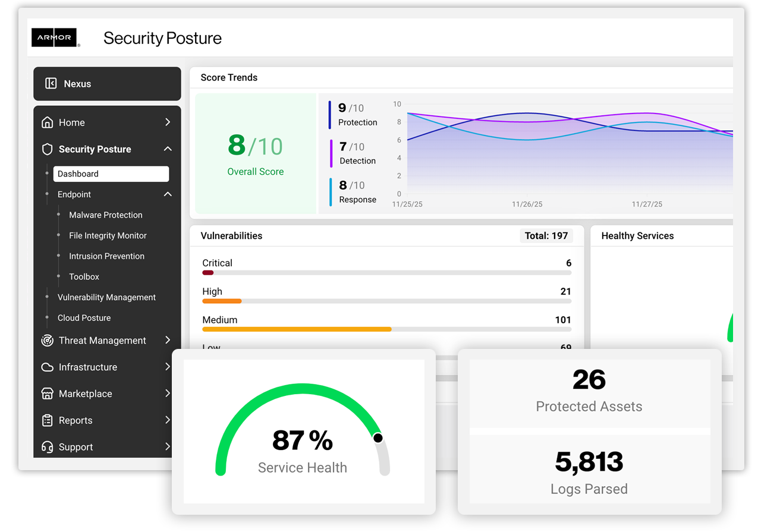The width and height of the screenshot is (761, 532).
Task: Click the "11/25/25" chart date label
Action: [x=407, y=204]
